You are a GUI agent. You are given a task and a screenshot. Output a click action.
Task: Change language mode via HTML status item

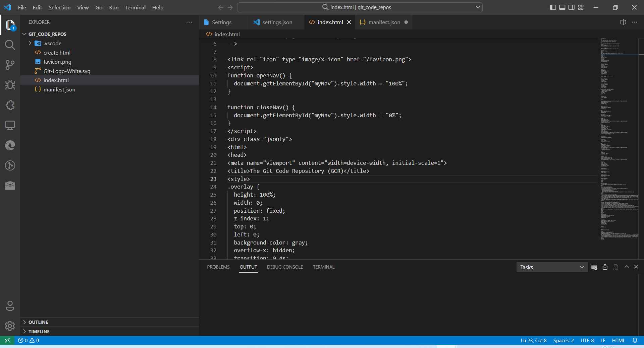click(619, 340)
